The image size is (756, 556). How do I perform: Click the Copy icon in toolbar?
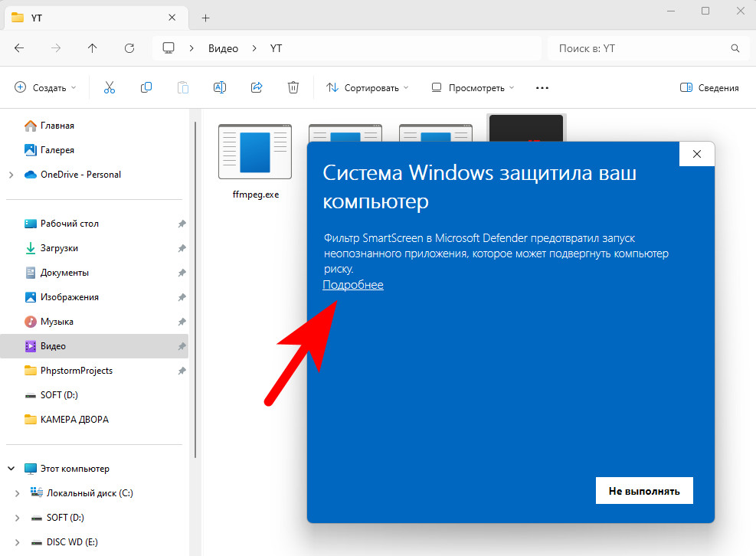click(x=146, y=88)
